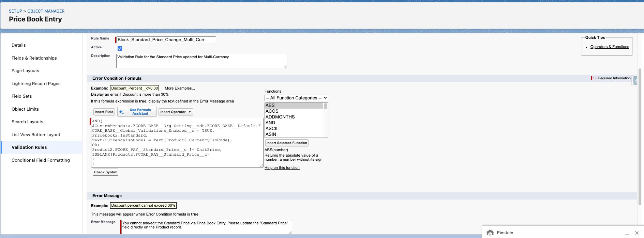The height and width of the screenshot is (238, 644).
Task: Open List View Button Layout
Action: point(36,135)
